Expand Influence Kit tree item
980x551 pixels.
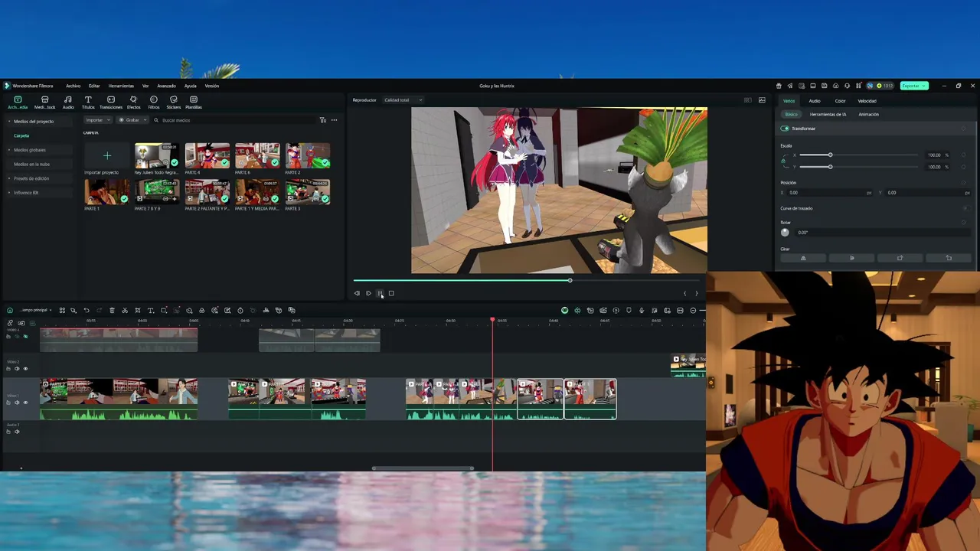(9, 192)
